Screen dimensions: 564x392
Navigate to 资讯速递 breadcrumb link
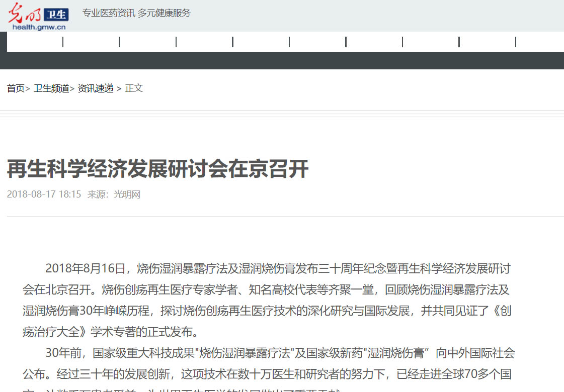(x=96, y=88)
